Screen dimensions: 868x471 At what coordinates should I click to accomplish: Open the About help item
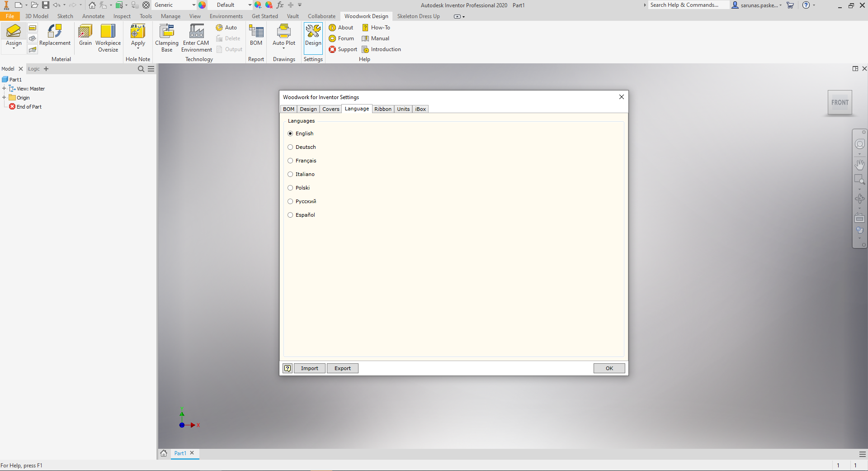point(341,28)
